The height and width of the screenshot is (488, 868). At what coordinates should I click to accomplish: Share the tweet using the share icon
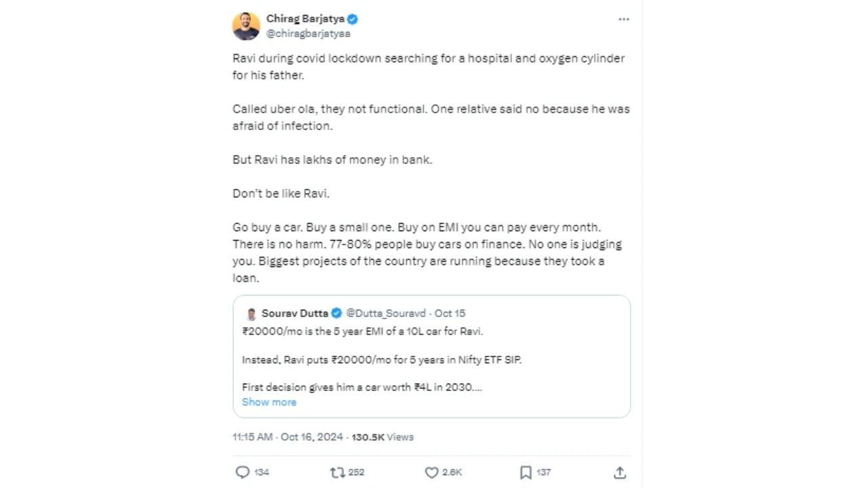(619, 472)
